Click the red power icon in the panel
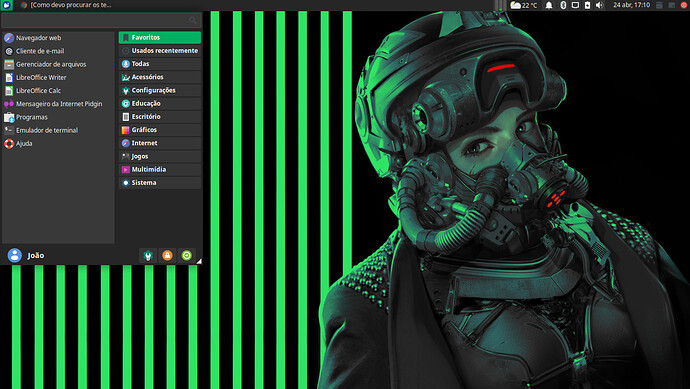 (684, 5)
